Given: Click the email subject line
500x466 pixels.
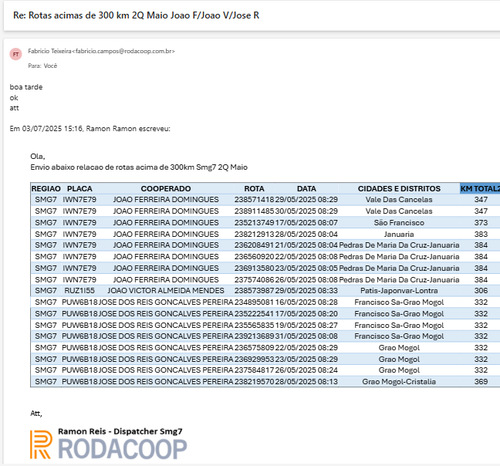Looking at the screenshot, I should point(136,15).
